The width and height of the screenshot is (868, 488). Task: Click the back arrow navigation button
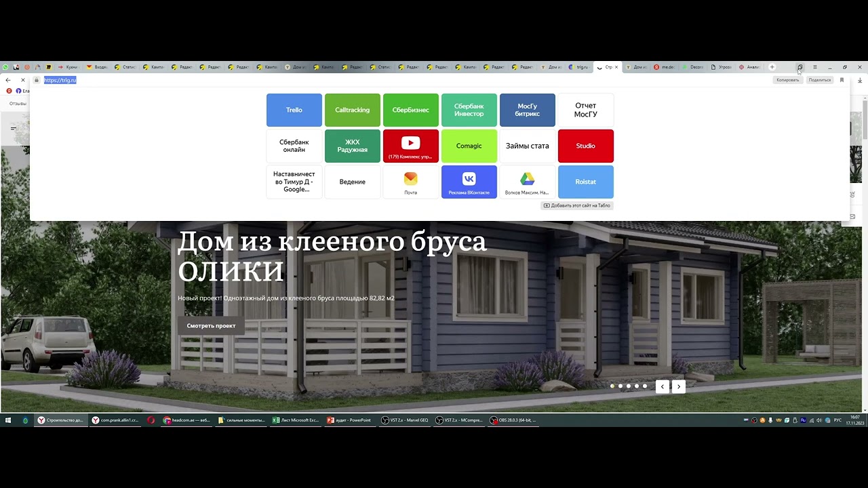point(8,80)
